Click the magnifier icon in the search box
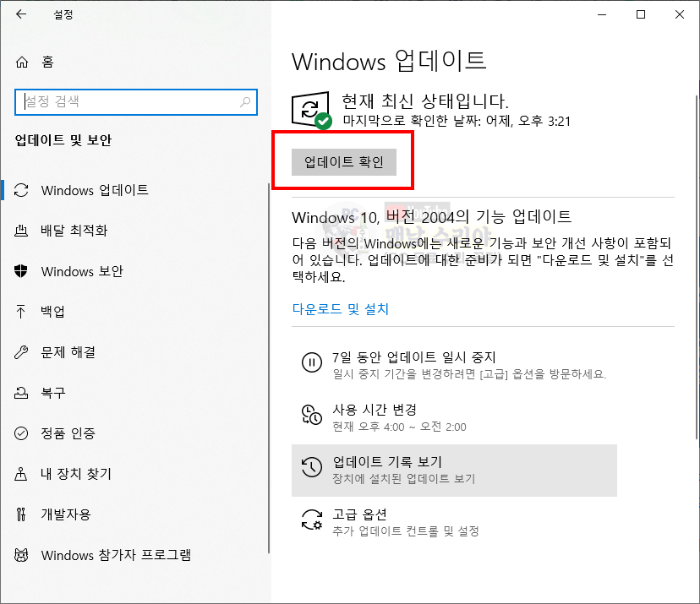Image resolution: width=700 pixels, height=604 pixels. [x=245, y=102]
